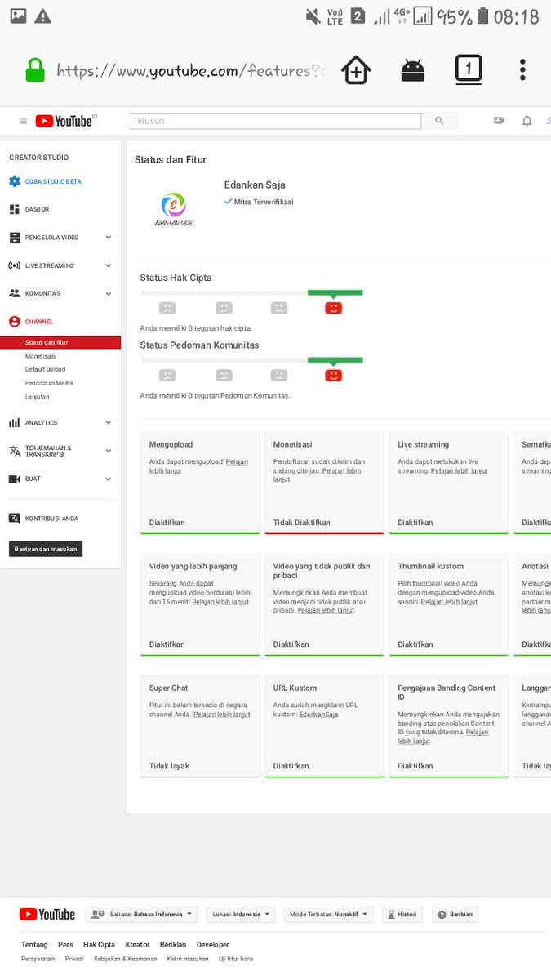Click the create video camera icon
The height and width of the screenshot is (980, 551).
pos(499,121)
